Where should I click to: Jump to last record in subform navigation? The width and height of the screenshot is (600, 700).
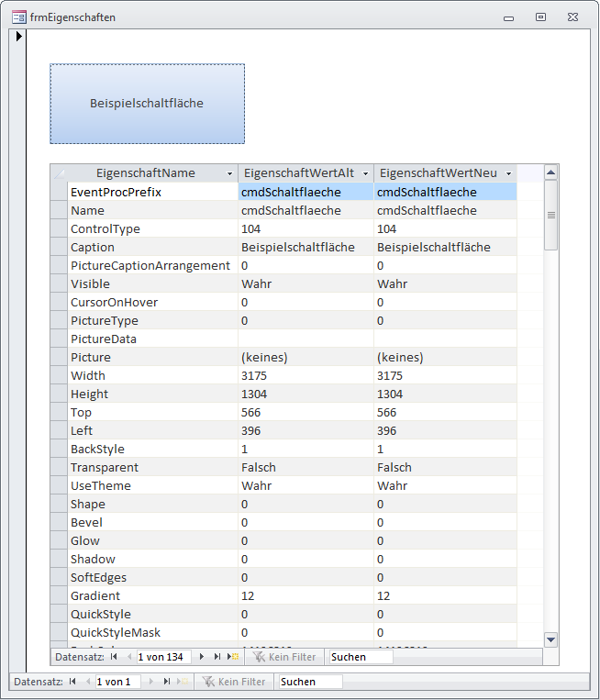[217, 657]
